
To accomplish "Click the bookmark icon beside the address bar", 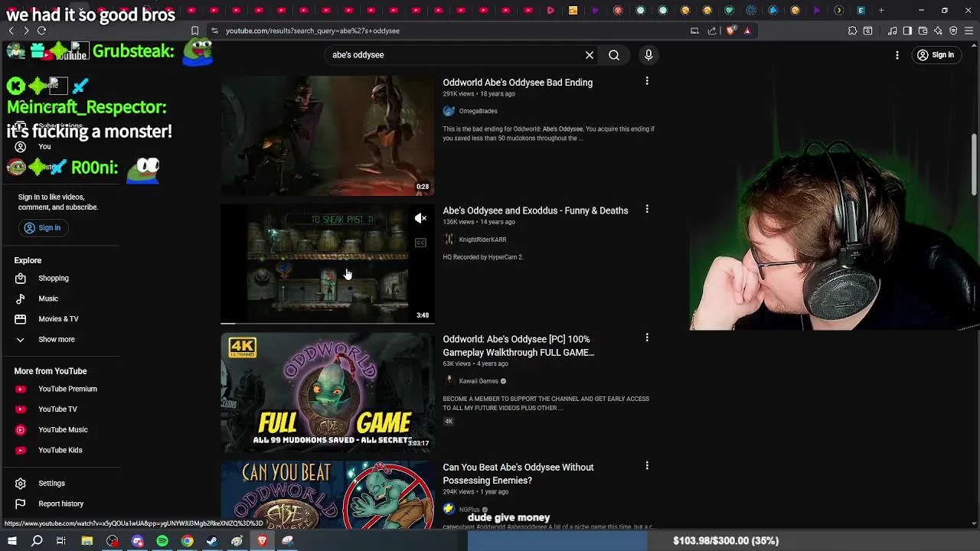I will (x=194, y=31).
